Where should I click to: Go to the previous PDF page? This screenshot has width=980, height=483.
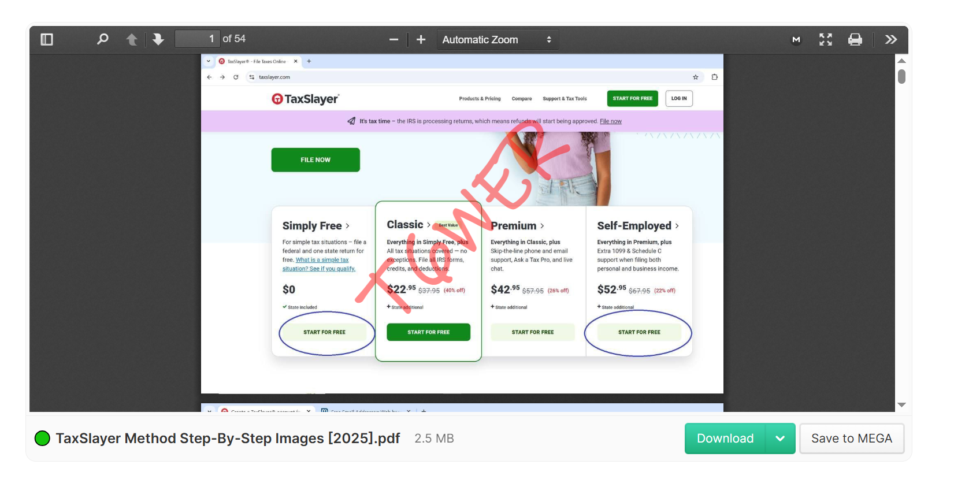[132, 39]
